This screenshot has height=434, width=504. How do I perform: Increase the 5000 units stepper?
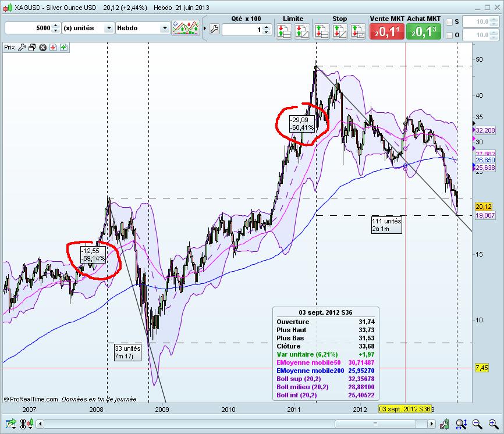point(55,26)
